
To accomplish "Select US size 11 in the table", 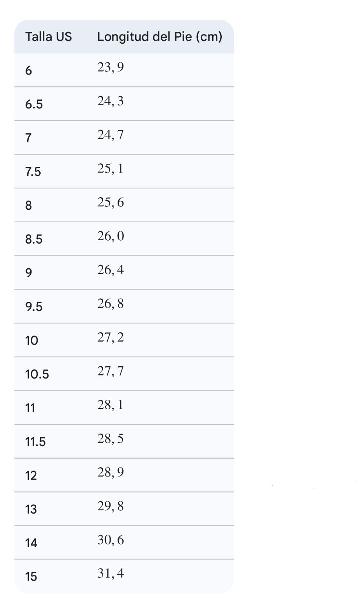I will (30, 408).
